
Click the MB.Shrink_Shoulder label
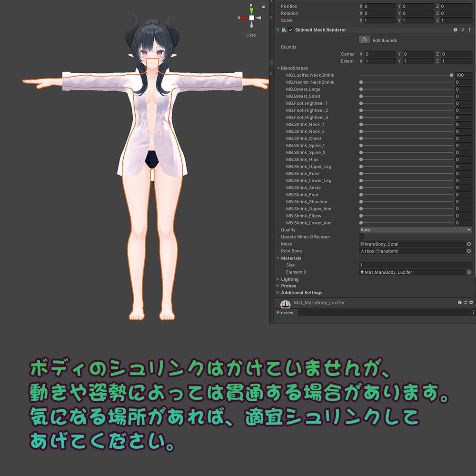tap(307, 202)
